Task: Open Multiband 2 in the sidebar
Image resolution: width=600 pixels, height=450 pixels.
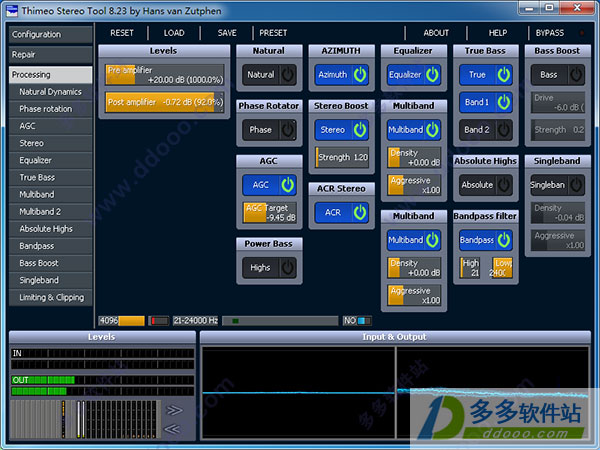Action: pos(51,212)
